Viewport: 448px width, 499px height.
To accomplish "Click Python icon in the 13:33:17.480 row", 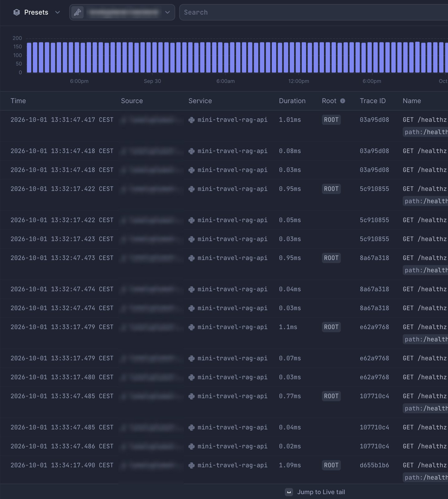I will [x=192, y=377].
